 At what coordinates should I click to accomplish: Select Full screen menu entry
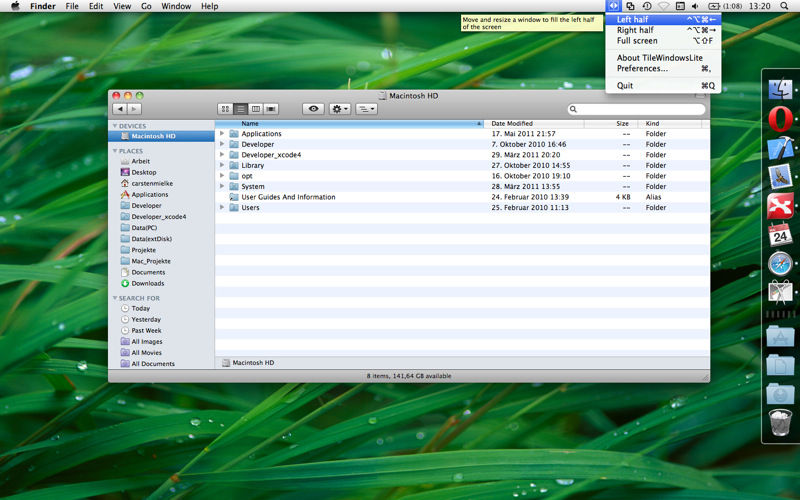pyautogui.click(x=663, y=41)
